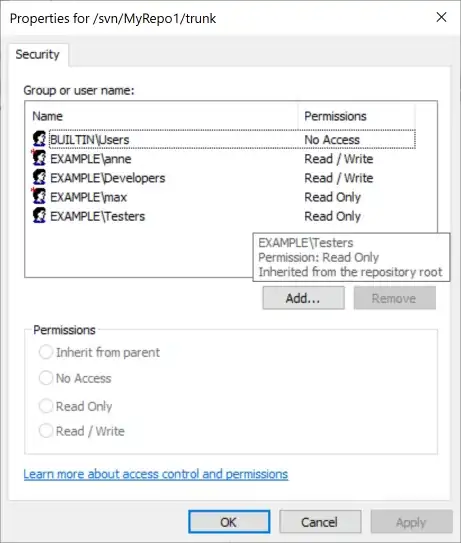Screen dimensions: 461x543
Task: Click the EXAMPLE\Developers group icon
Action: click(39, 177)
